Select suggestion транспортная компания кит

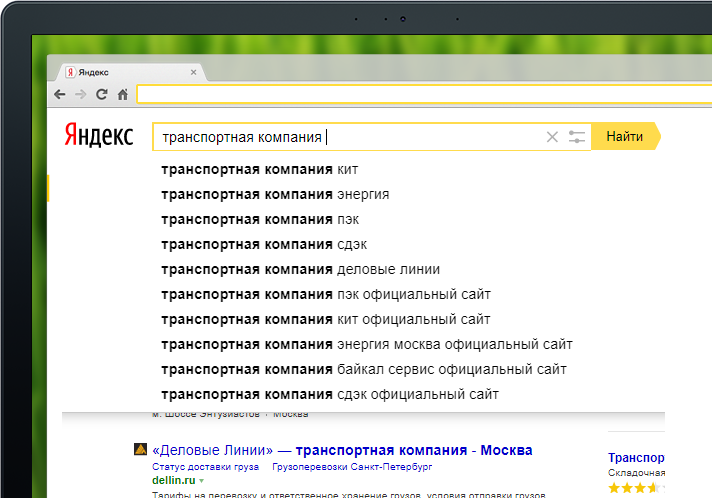click(x=260, y=170)
